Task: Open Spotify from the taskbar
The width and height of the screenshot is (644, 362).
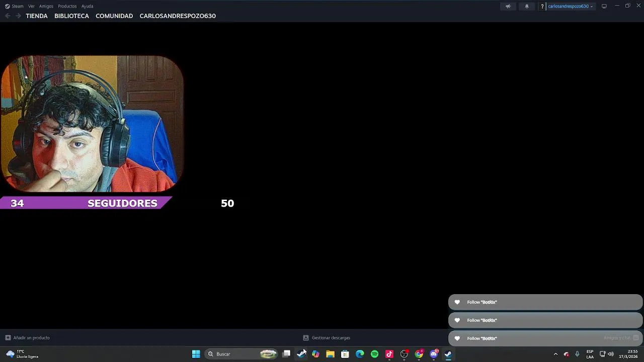Action: (374, 354)
